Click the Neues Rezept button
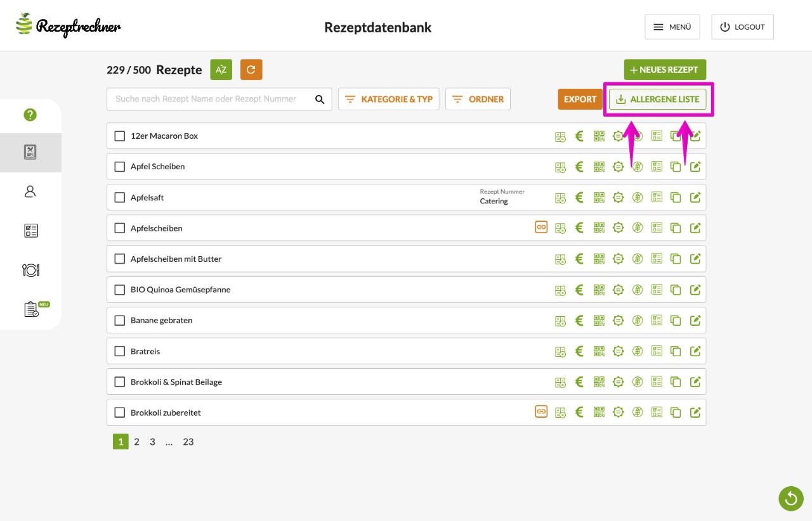The height and width of the screenshot is (521, 812). tap(664, 70)
